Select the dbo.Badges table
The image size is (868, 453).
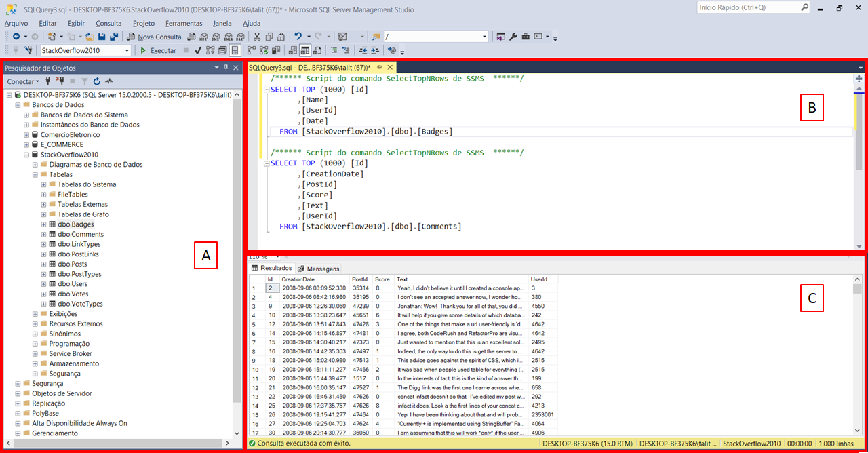click(75, 224)
